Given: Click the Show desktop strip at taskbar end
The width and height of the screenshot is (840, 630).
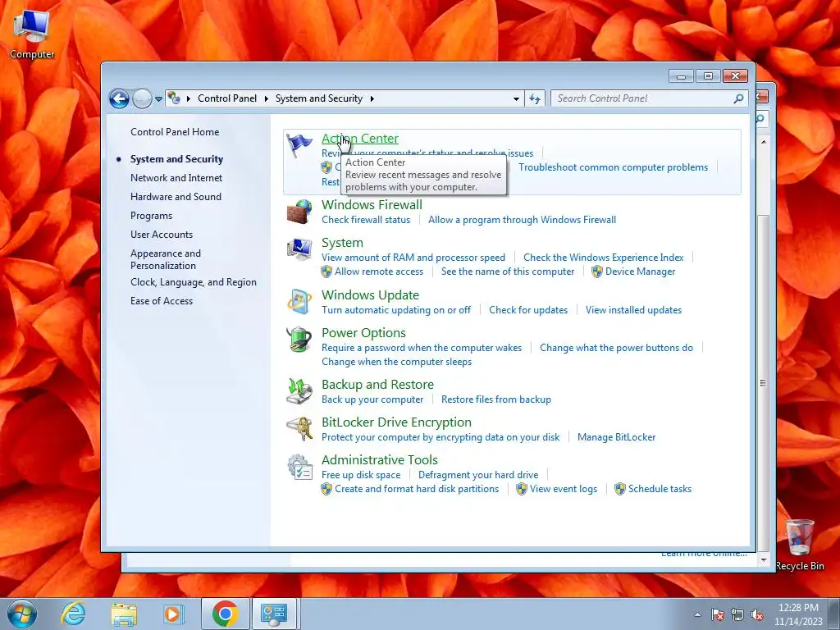Looking at the screenshot, I should tap(834, 614).
